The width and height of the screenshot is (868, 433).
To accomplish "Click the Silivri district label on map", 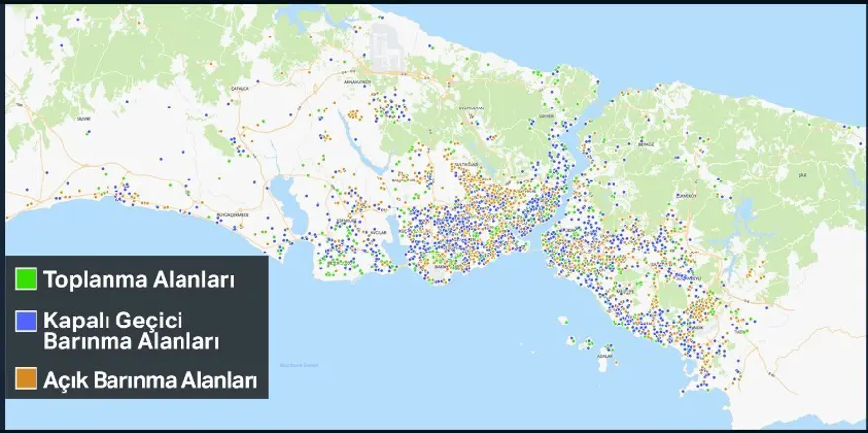I will (83, 117).
